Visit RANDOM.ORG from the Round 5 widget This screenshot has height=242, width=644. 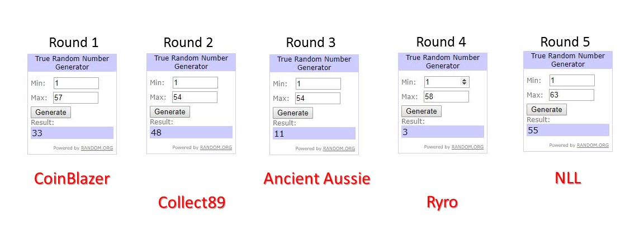click(x=593, y=145)
